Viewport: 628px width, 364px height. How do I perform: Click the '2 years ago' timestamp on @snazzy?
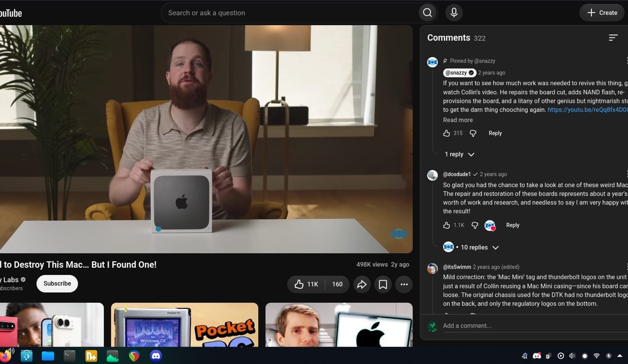tap(492, 73)
